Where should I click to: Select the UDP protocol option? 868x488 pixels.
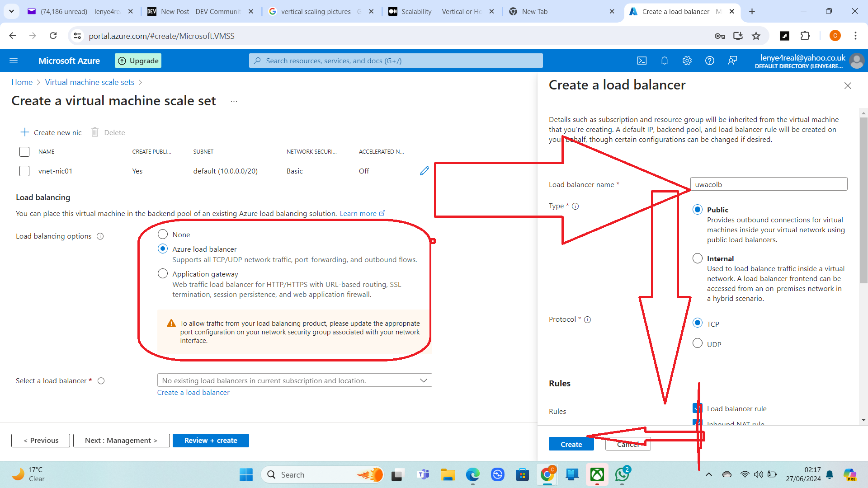coord(698,343)
